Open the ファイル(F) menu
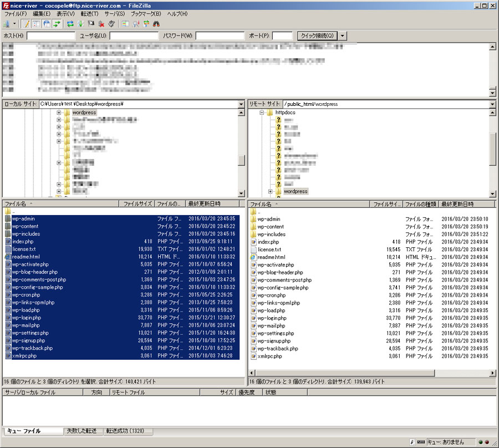The width and height of the screenshot is (499, 448). coord(16,14)
